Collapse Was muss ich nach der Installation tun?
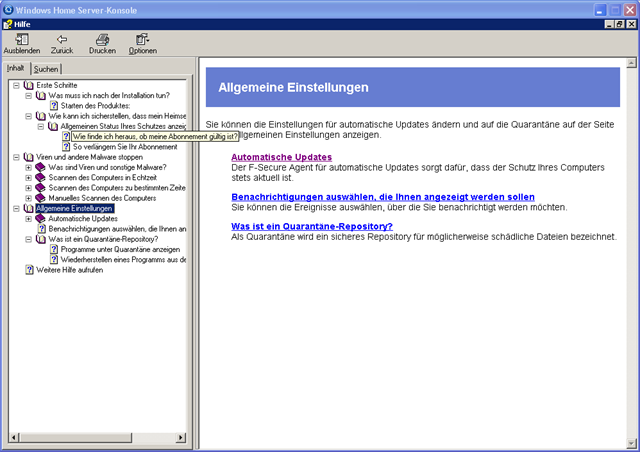 point(29,96)
